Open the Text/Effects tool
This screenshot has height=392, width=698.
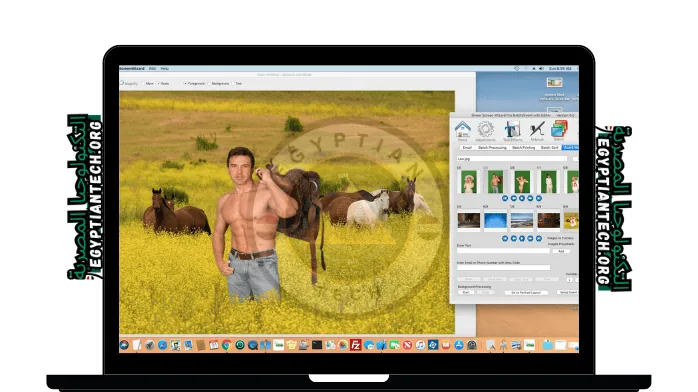coord(512,131)
